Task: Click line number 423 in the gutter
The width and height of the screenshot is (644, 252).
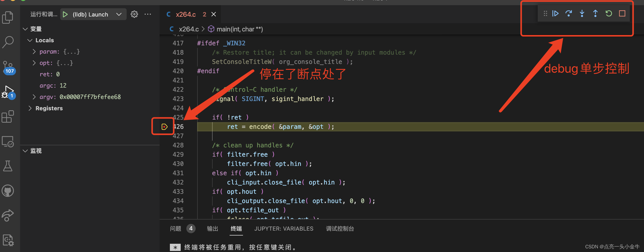Action: click(x=178, y=99)
